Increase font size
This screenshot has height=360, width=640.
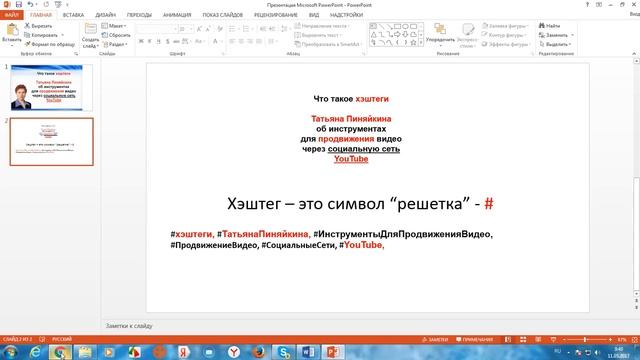(199, 29)
